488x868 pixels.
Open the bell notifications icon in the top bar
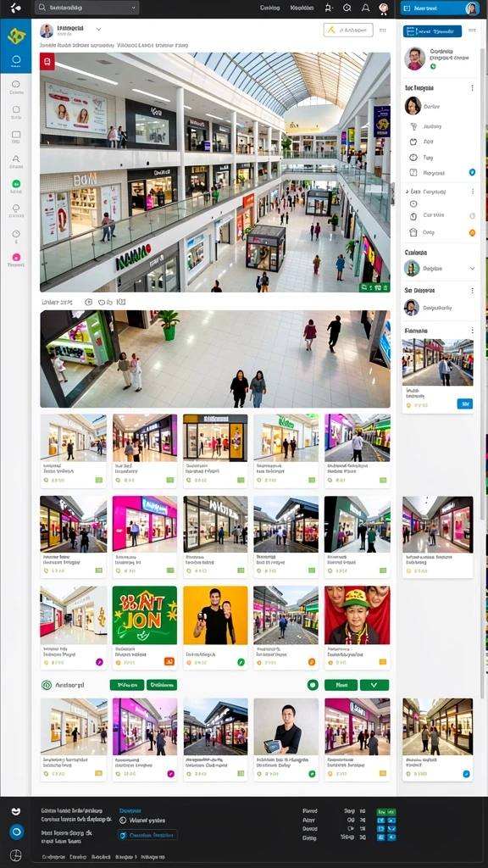coord(365,8)
